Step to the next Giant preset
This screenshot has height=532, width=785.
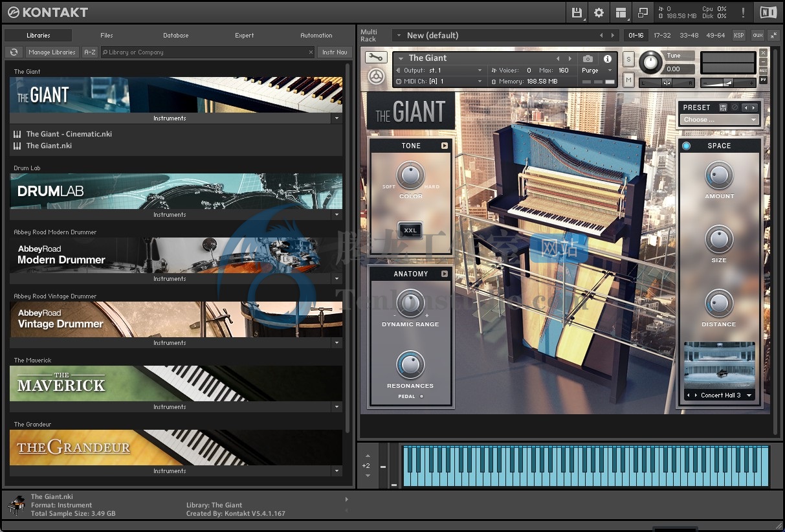[x=753, y=107]
